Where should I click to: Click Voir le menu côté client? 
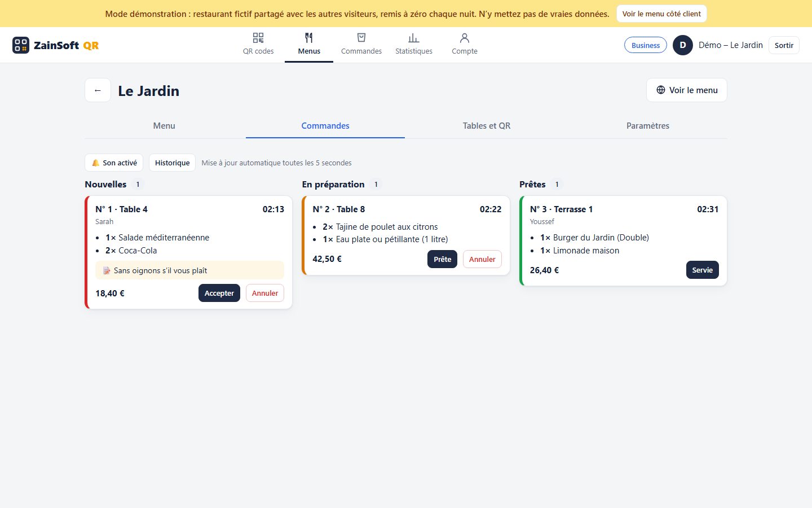(661, 14)
